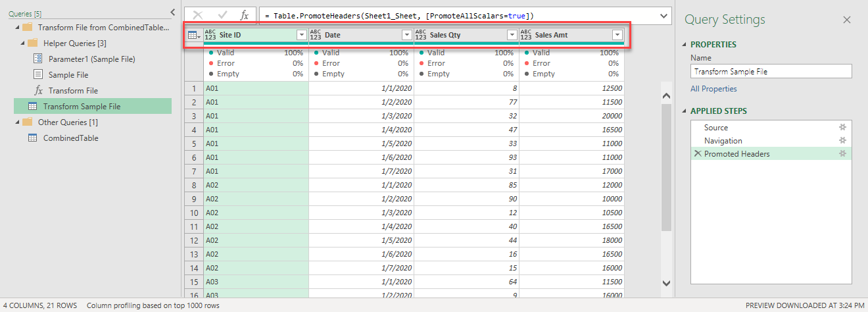This screenshot has height=312, width=868.
Task: Open gear settings for Source step
Action: (842, 128)
